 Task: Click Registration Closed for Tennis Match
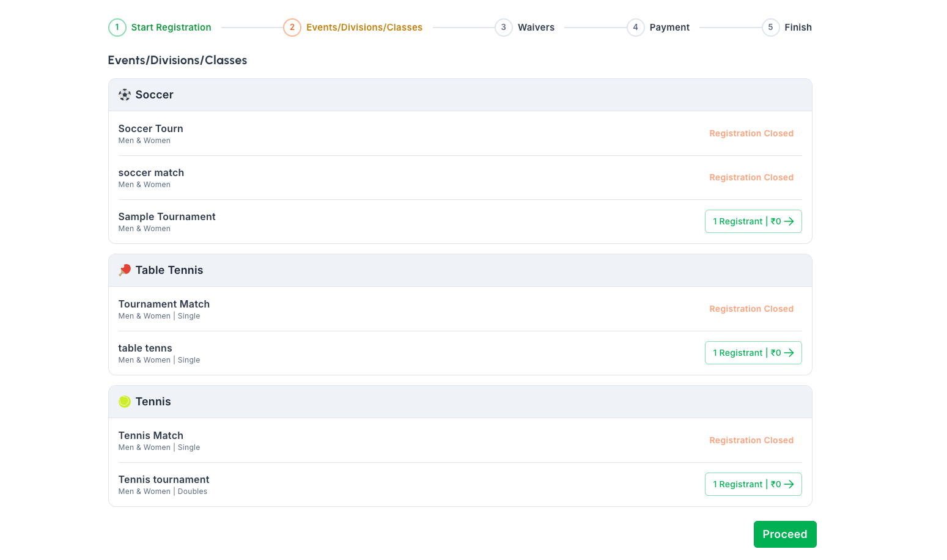(751, 440)
